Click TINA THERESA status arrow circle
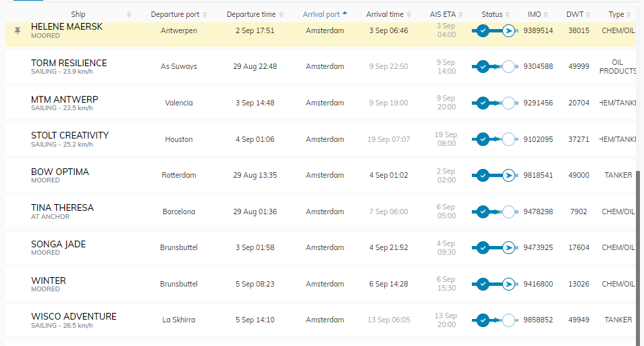Screen dimensions: 644x346 [x=510, y=212]
